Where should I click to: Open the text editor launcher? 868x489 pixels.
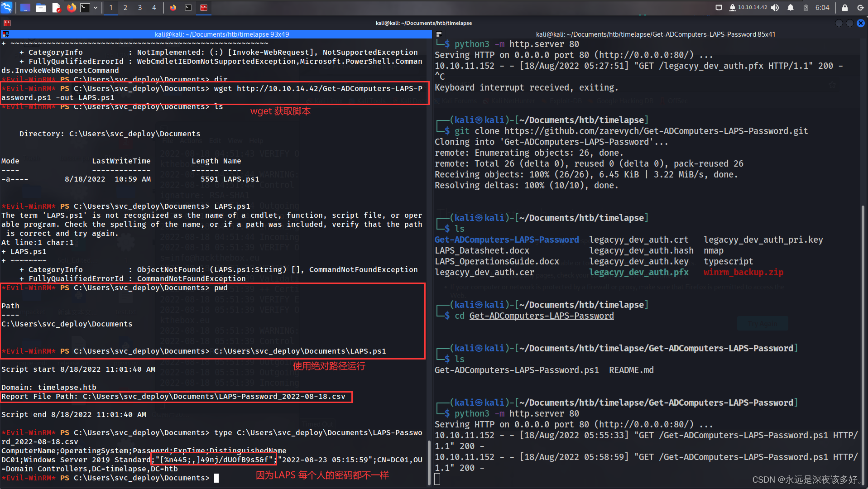[56, 8]
